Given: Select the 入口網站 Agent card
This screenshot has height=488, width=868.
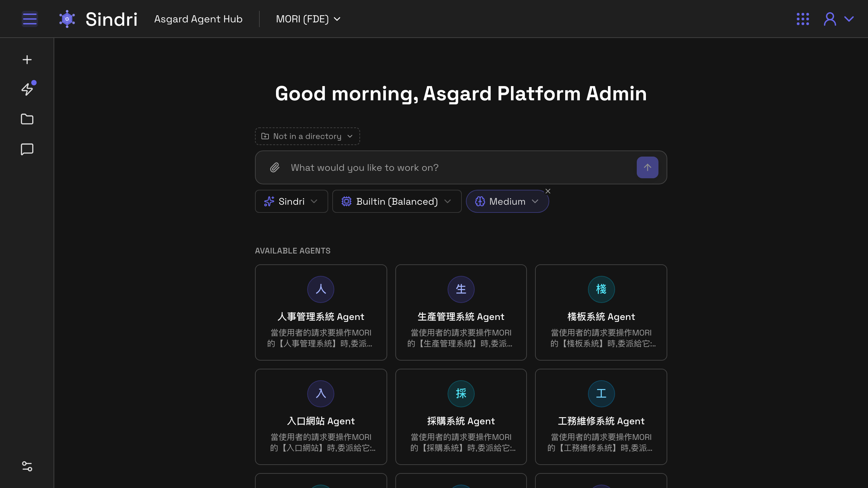Looking at the screenshot, I should click(321, 416).
